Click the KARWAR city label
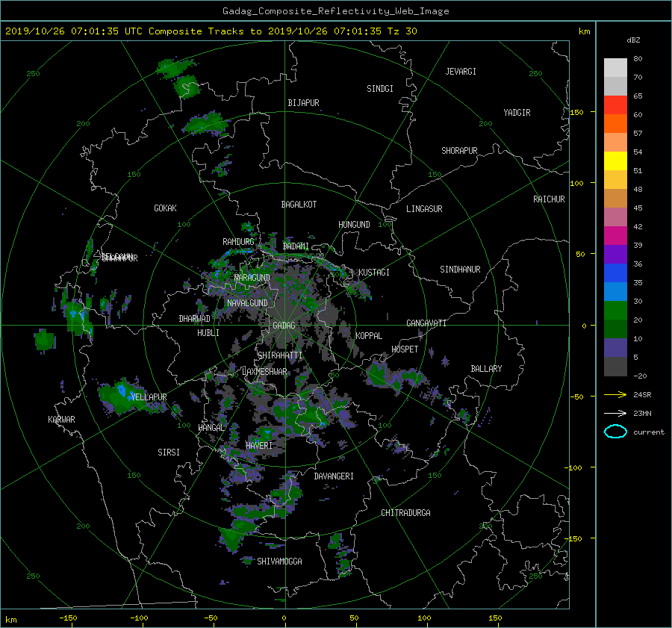Screen dimensions: 672x628 click(61, 420)
